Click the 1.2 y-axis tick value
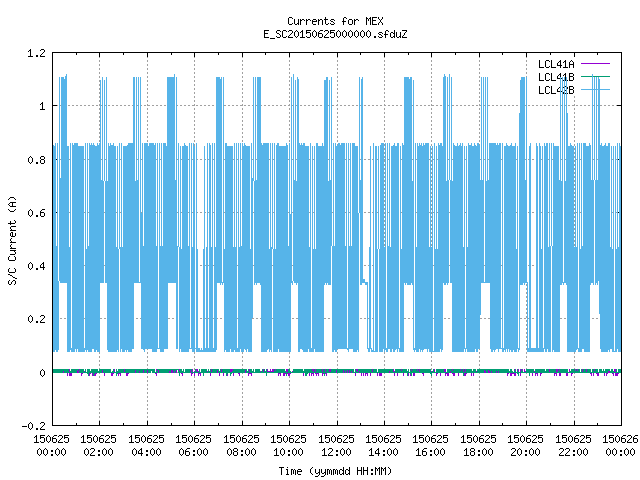This screenshot has width=640, height=480. 36,53
